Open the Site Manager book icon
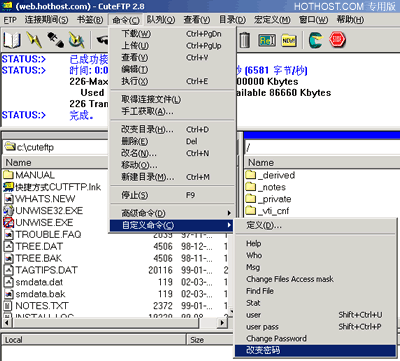This screenshot has height=361, width=400. [x=12, y=40]
